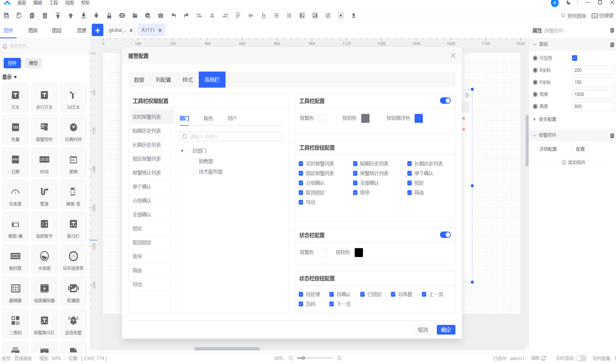Collapse the 总部门 tree node
616x364 pixels.
click(x=182, y=151)
